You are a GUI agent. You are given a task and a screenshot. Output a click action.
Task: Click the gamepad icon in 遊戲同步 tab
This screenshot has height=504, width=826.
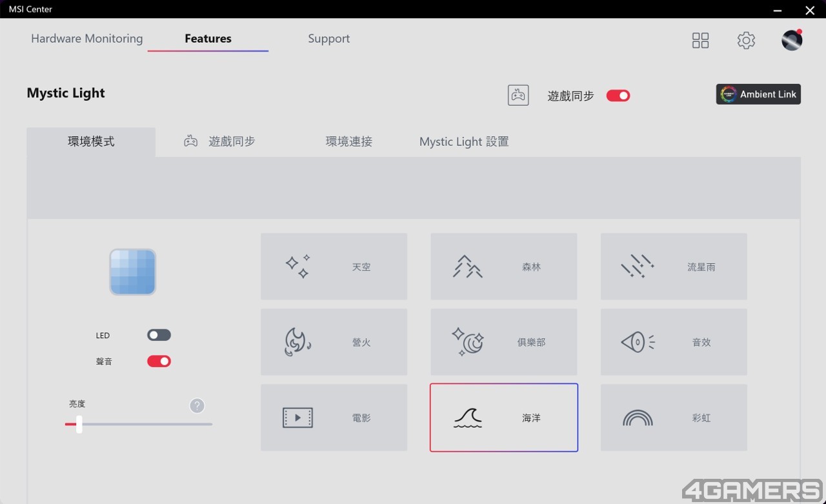click(191, 141)
